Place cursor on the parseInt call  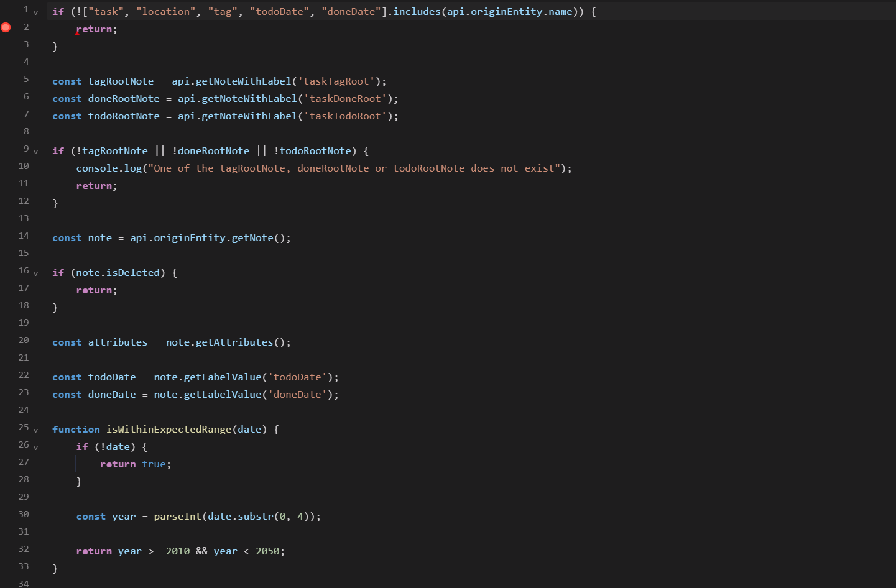tap(177, 517)
